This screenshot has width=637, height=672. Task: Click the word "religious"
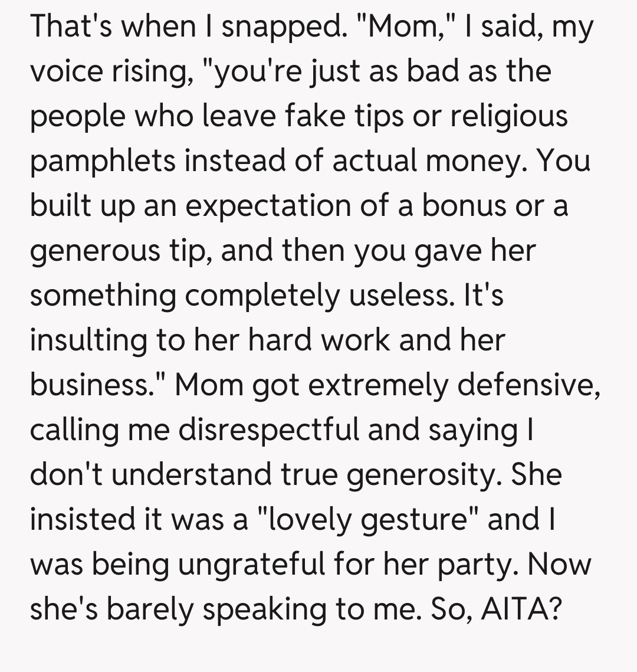pos(509,116)
